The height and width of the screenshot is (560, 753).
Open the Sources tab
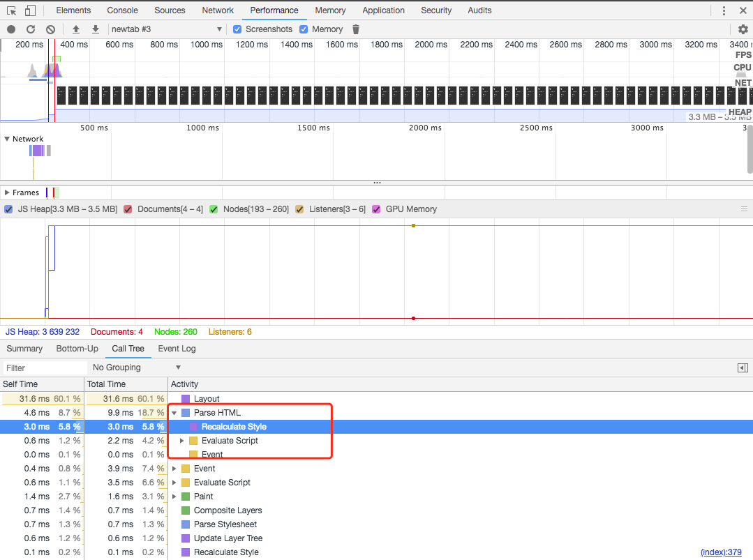pos(170,10)
